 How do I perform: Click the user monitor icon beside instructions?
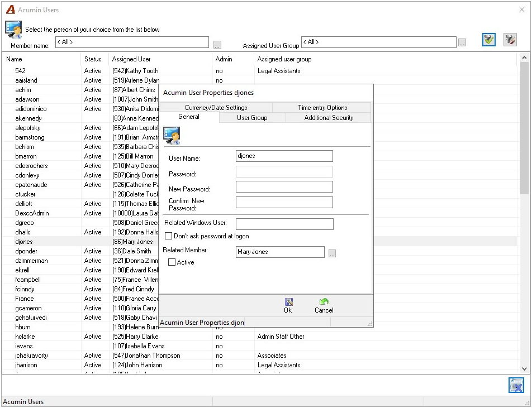point(13,29)
